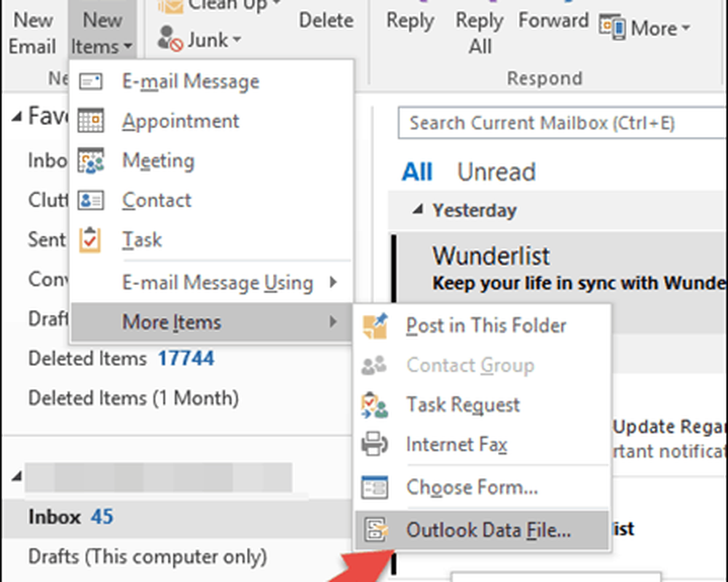Click the Task Request icon
This screenshot has height=582, width=728.
[375, 405]
